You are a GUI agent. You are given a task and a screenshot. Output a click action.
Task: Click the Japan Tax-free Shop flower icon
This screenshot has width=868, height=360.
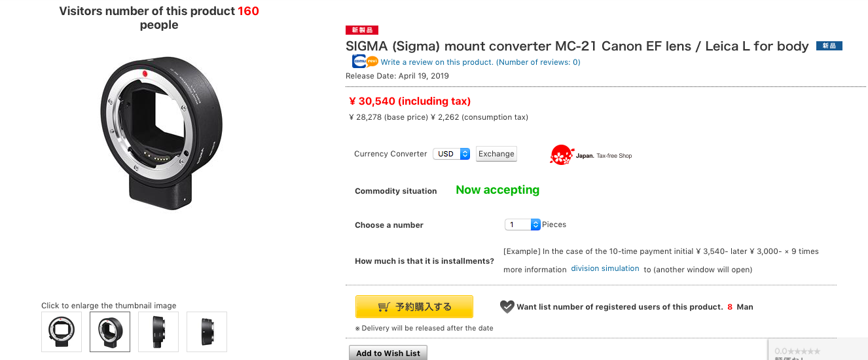(x=562, y=155)
